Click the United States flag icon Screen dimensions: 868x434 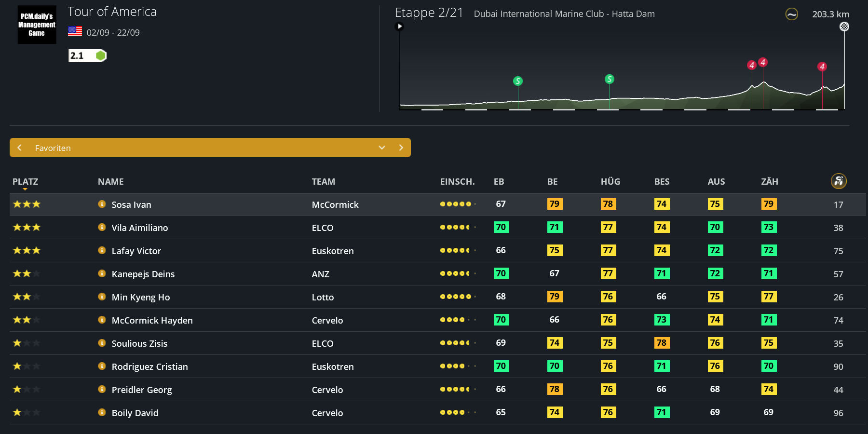tap(75, 32)
